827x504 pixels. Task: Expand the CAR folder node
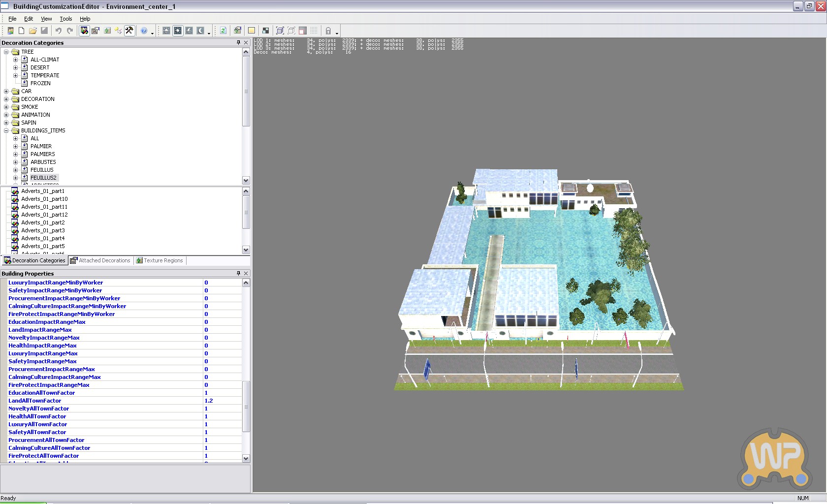click(6, 91)
